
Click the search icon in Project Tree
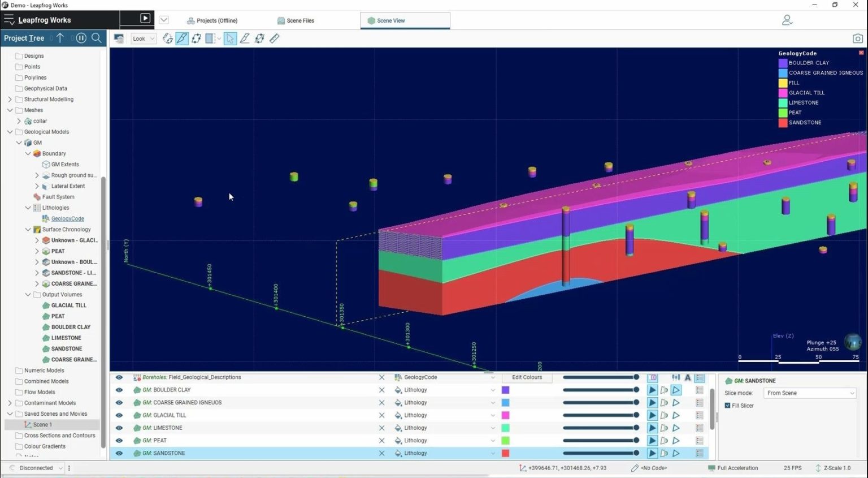(97, 38)
